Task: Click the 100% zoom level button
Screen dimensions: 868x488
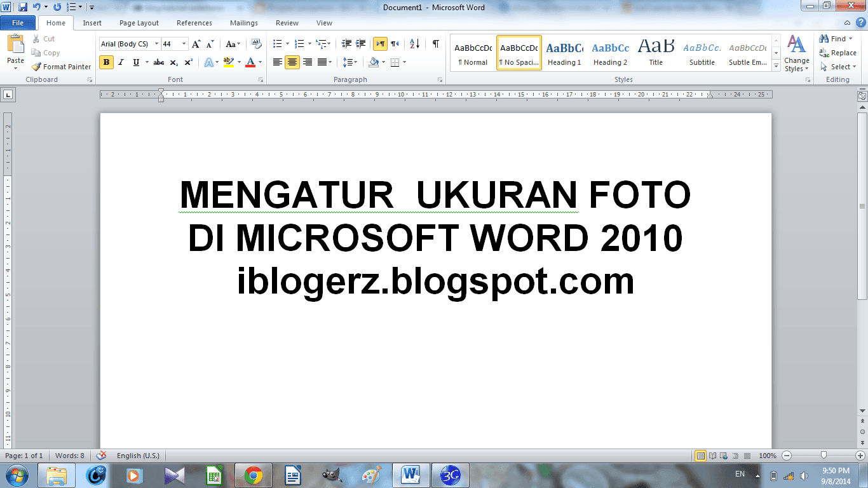Action: pos(768,456)
